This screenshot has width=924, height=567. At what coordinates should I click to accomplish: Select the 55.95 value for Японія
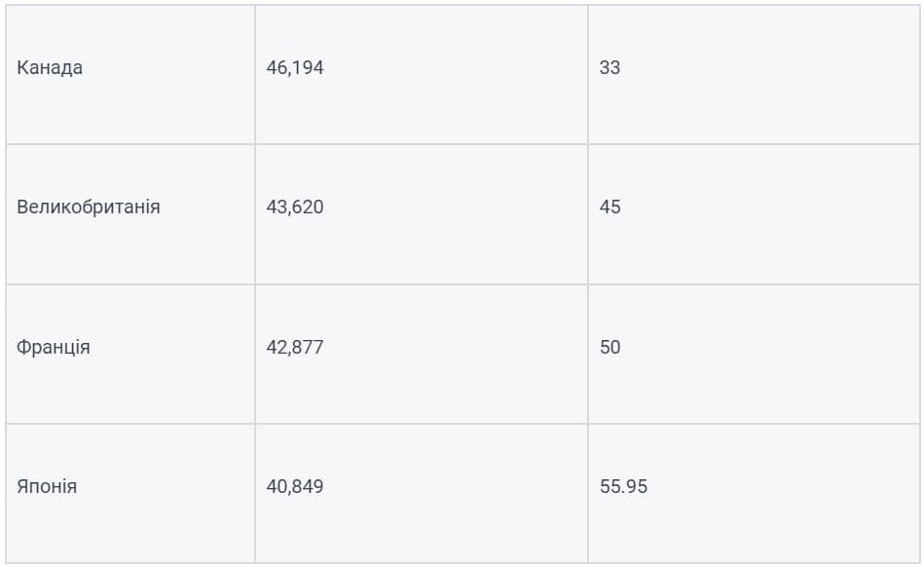tap(623, 486)
